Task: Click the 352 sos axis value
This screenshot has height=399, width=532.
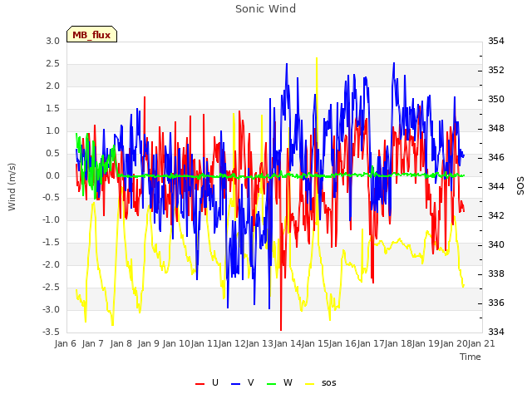Action: pos(496,70)
